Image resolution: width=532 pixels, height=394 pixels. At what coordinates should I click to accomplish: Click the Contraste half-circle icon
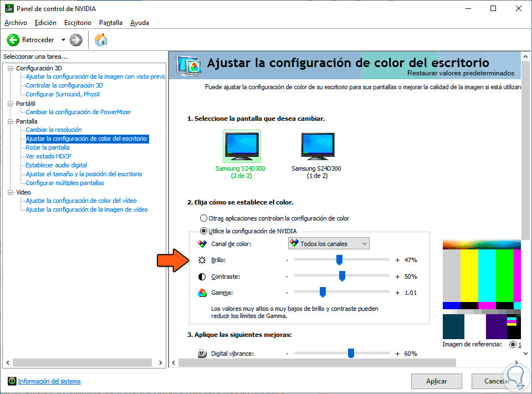202,277
